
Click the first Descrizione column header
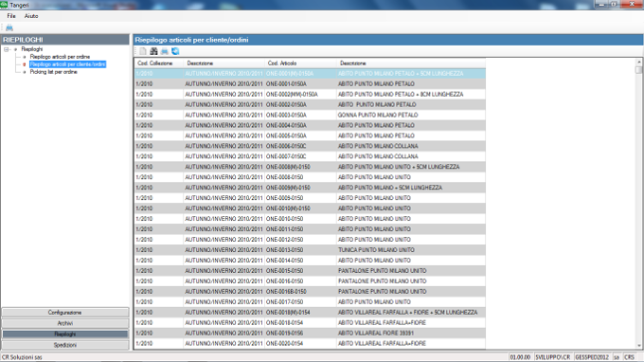224,63
